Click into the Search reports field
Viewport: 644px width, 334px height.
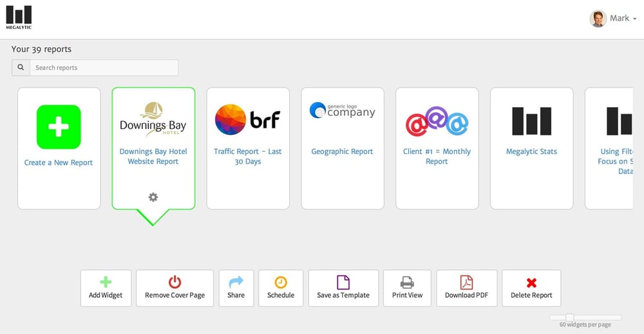(104, 68)
